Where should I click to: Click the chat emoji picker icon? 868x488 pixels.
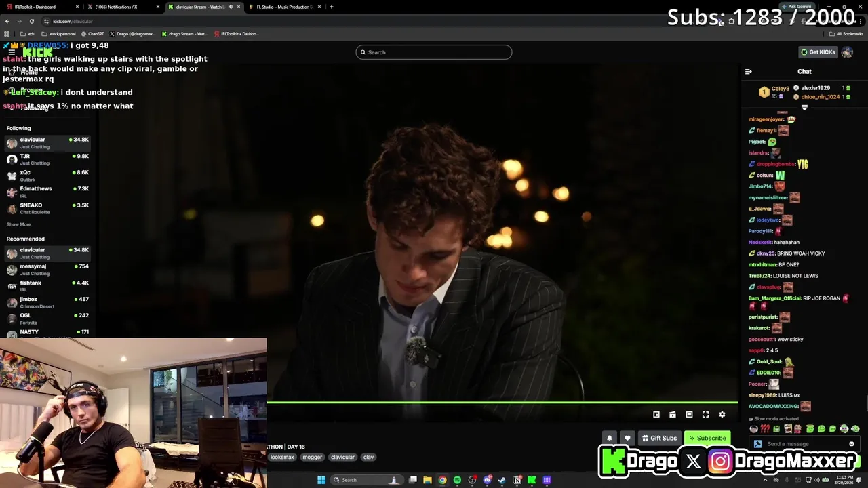(x=852, y=444)
